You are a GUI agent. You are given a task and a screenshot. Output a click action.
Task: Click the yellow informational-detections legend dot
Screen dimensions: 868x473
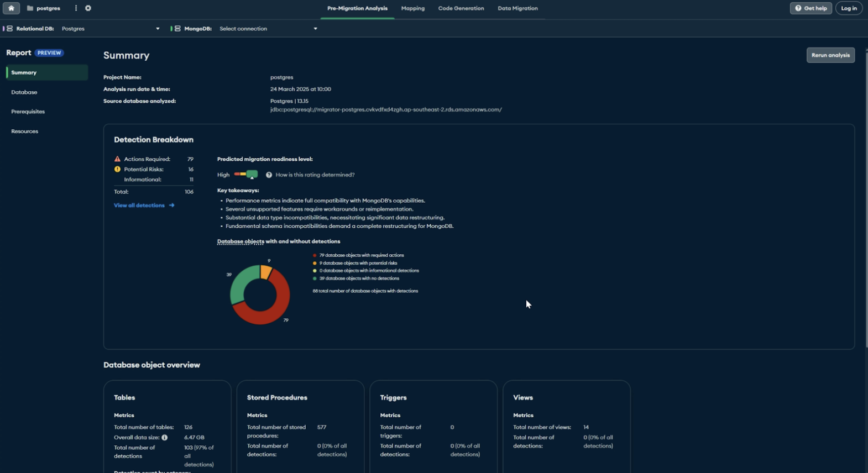pos(315,271)
